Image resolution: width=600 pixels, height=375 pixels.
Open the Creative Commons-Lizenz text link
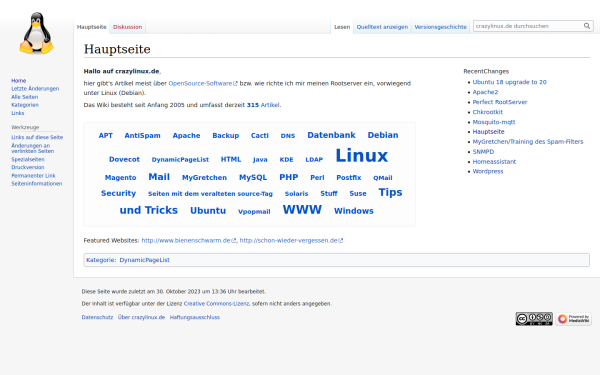216,304
